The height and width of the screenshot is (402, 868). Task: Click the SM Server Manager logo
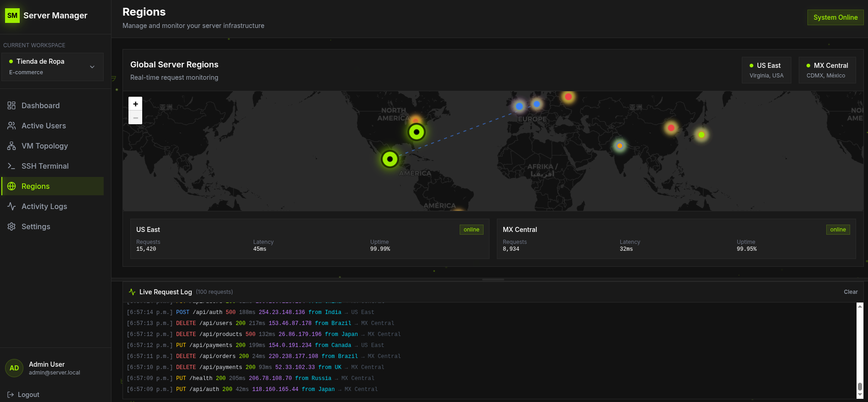point(12,16)
